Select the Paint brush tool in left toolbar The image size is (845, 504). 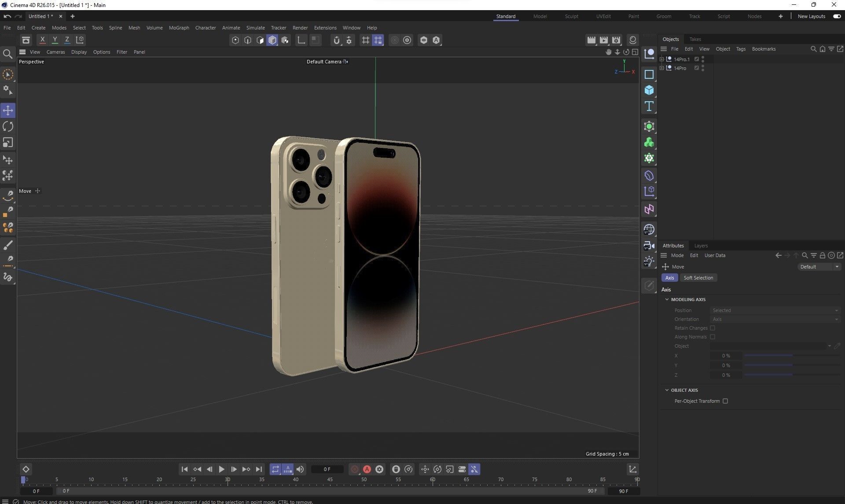8,245
